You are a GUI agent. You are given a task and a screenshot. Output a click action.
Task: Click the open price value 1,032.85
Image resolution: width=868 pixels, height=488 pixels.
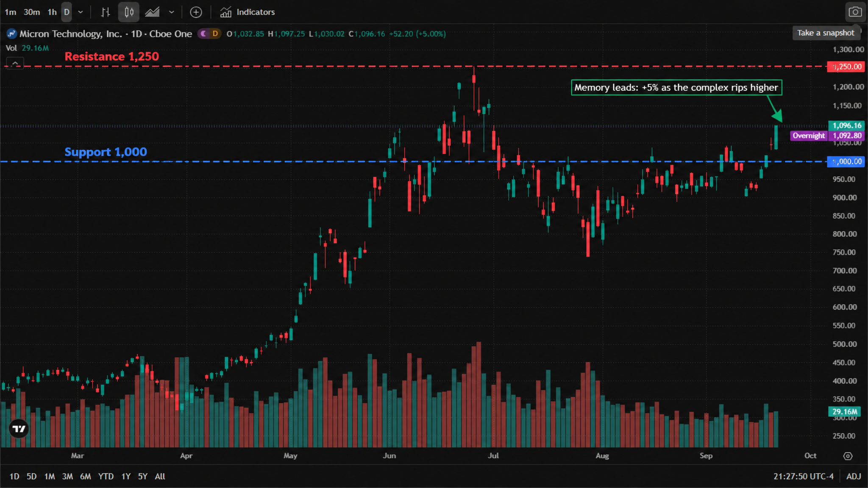coord(248,34)
